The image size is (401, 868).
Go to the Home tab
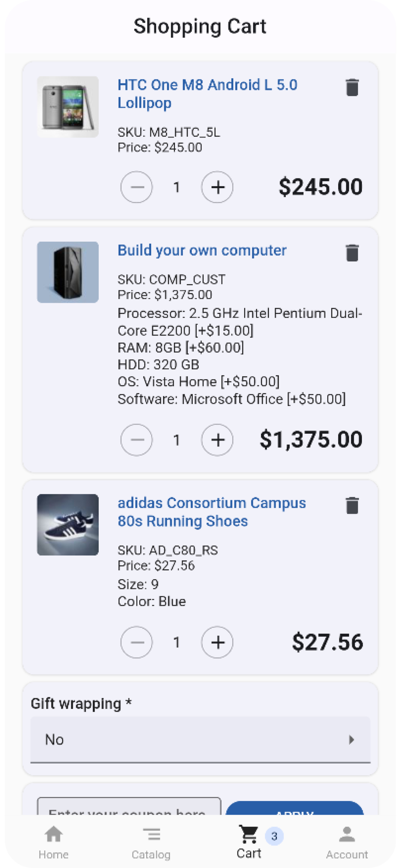[53, 842]
